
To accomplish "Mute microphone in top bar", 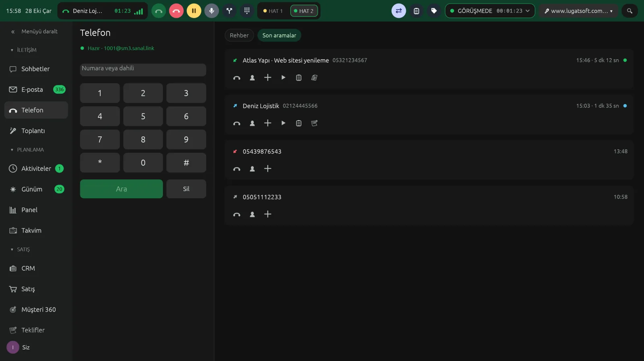I will pos(211,11).
